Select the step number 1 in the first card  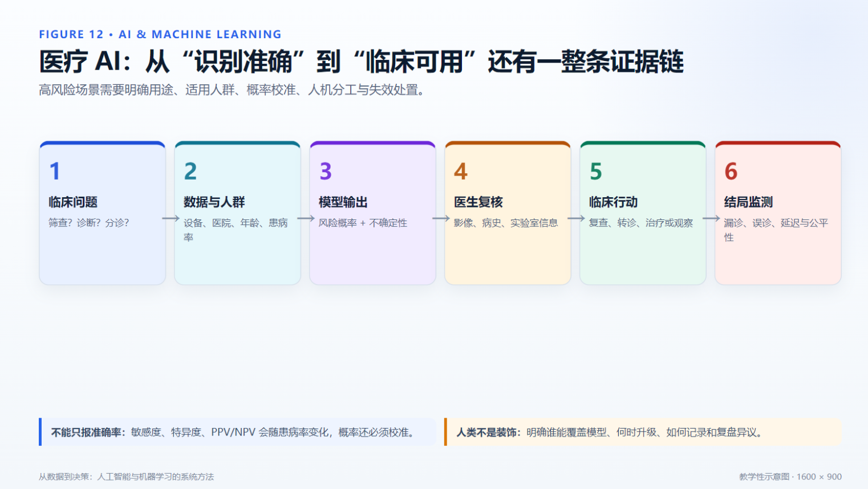click(x=55, y=171)
